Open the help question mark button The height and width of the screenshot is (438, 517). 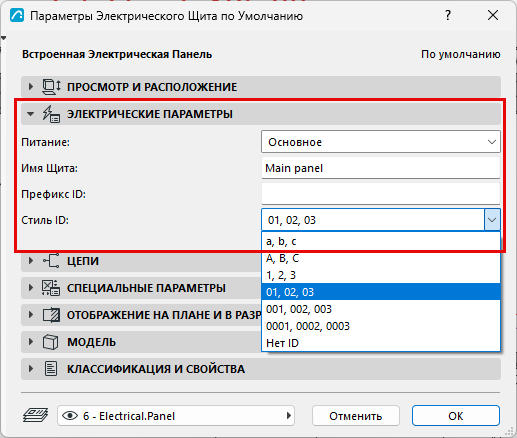pos(448,15)
